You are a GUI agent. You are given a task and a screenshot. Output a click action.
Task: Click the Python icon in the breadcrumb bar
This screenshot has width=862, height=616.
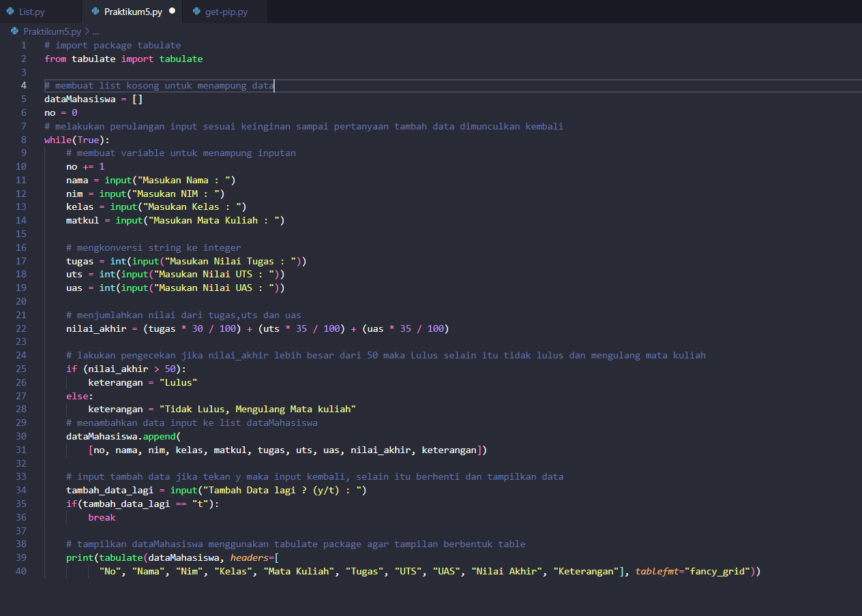(x=14, y=31)
